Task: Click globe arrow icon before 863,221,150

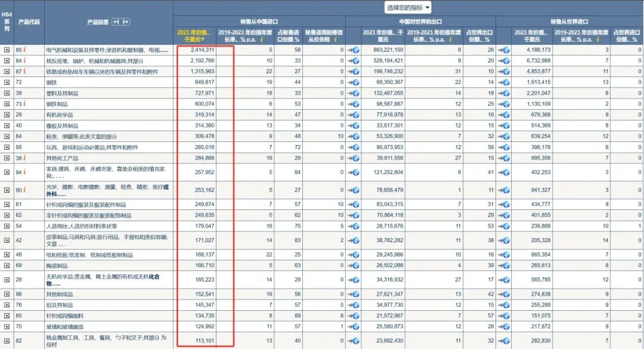Action: coord(353,50)
